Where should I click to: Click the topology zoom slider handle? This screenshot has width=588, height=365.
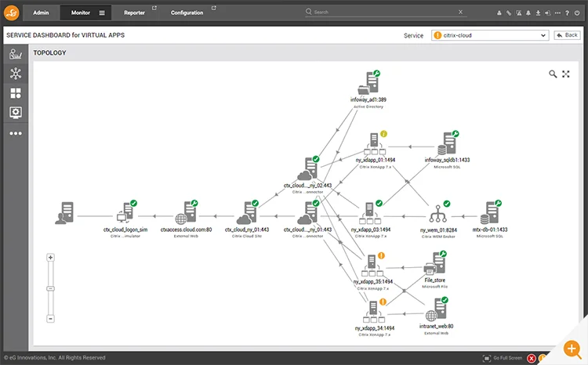click(51, 288)
